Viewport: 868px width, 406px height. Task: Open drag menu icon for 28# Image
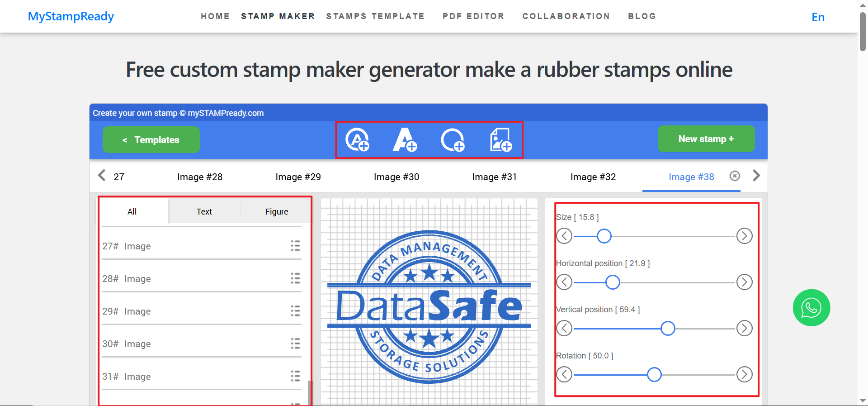pos(295,278)
